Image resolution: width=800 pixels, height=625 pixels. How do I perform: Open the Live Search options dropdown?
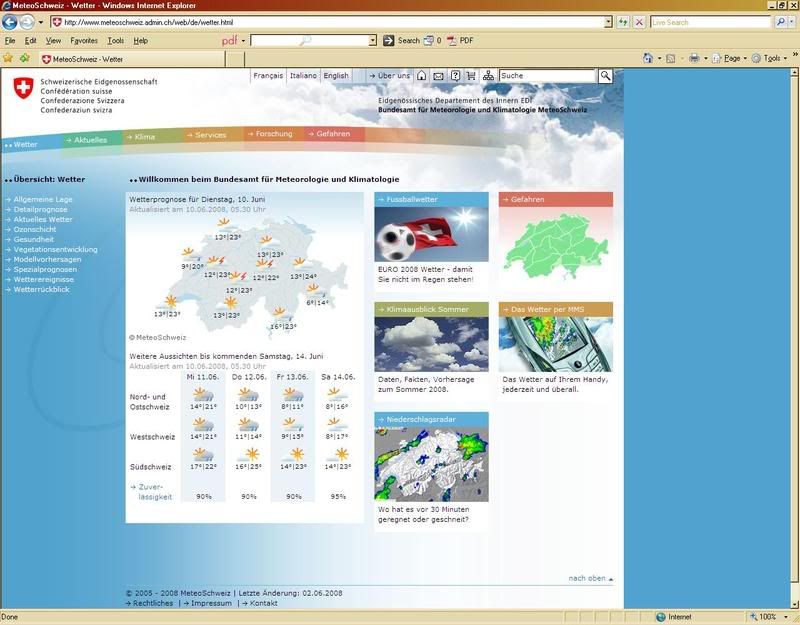click(792, 22)
